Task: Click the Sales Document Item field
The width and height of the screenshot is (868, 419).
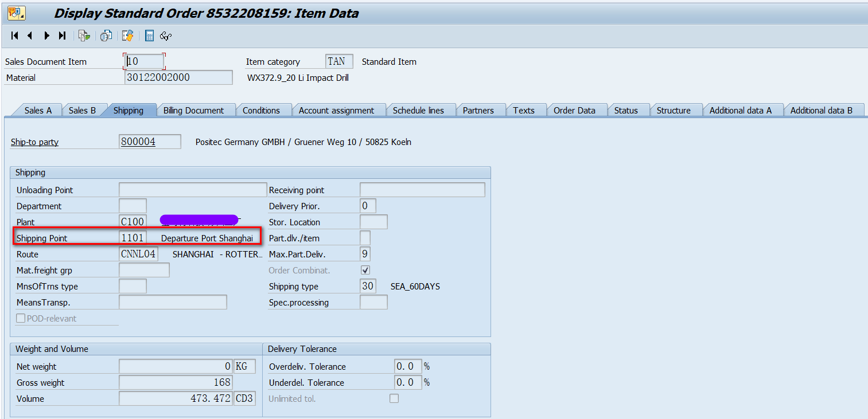Action: tap(143, 60)
